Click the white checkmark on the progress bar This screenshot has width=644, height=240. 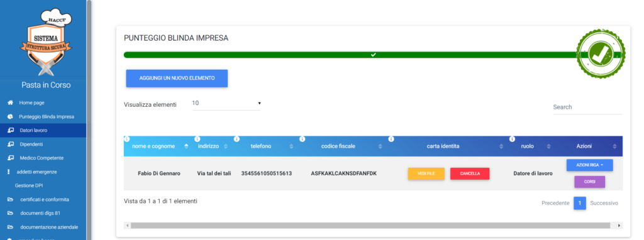(x=374, y=55)
